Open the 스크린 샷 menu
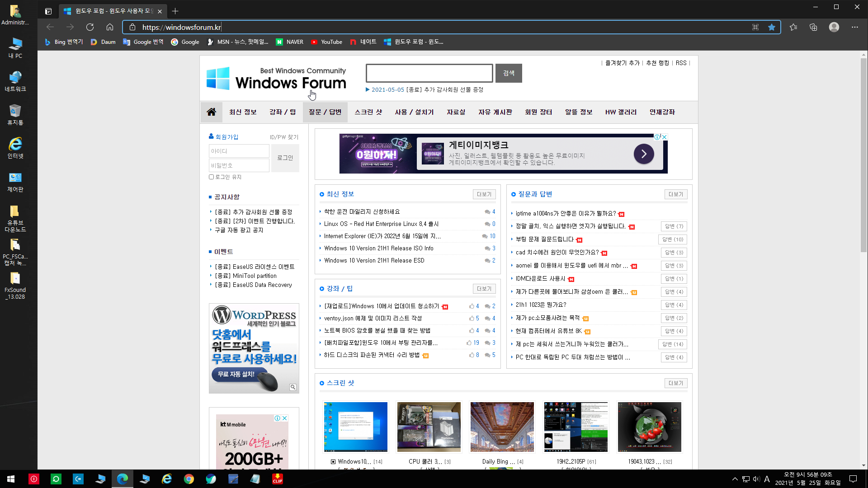The image size is (868, 488). pos(368,112)
